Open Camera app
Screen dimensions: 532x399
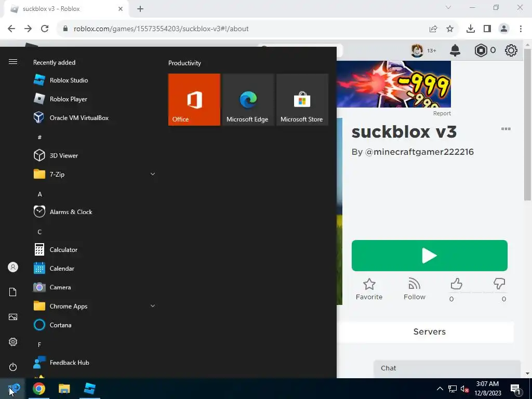[52, 287]
